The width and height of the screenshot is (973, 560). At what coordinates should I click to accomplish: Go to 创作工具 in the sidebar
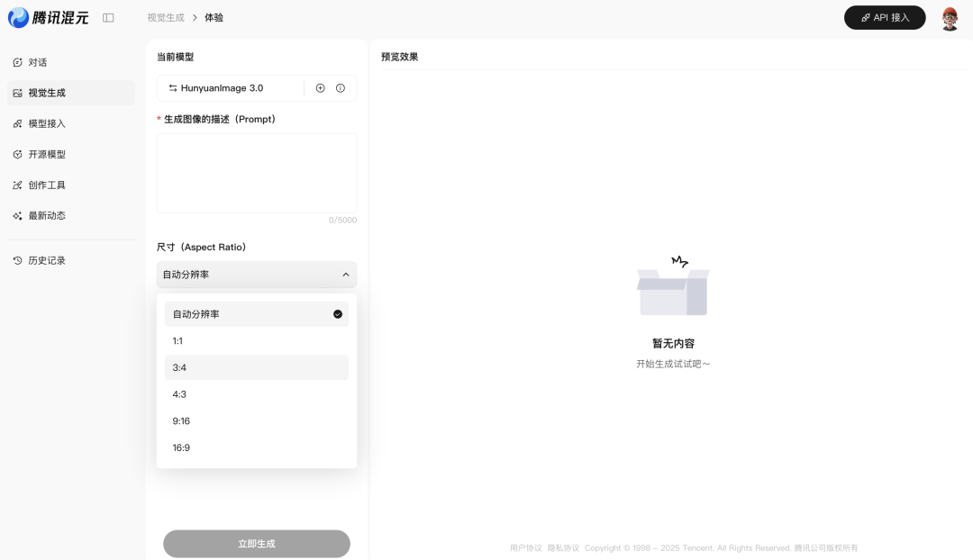47,185
